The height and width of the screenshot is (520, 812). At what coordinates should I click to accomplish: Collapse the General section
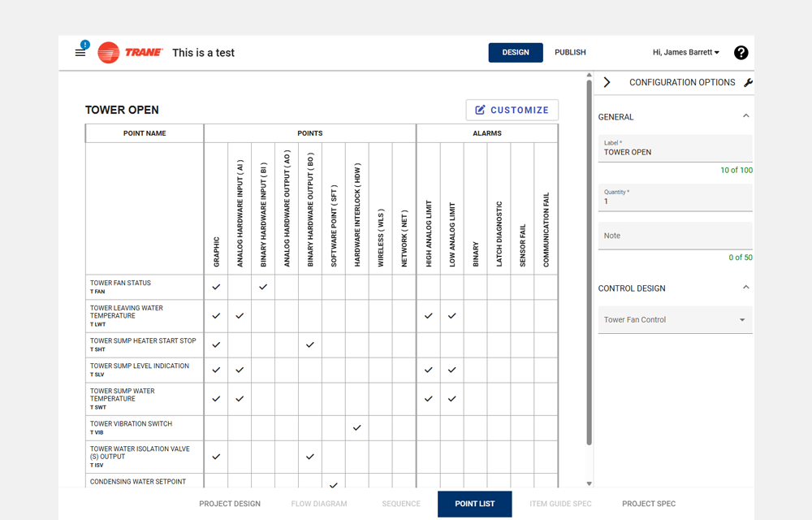pyautogui.click(x=745, y=116)
